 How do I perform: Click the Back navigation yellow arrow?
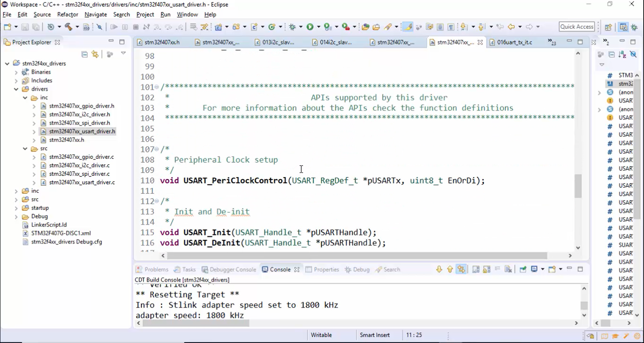[511, 27]
